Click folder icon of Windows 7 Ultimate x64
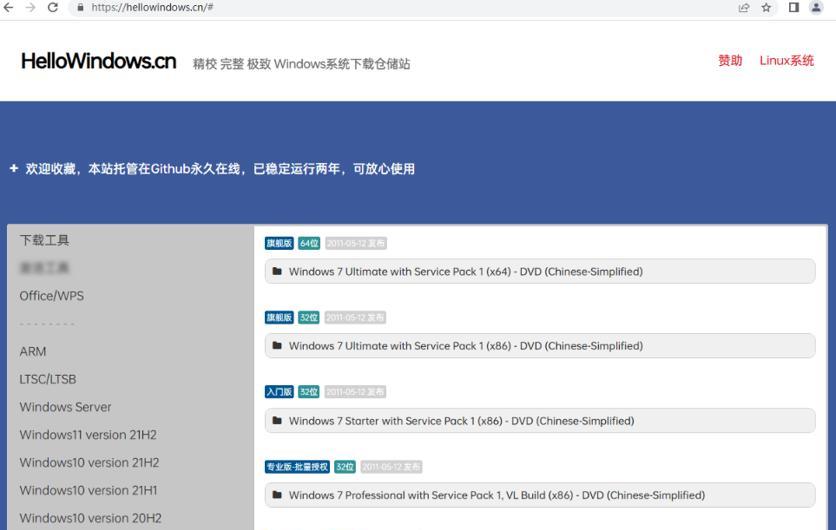Viewport: 836px width, 530px height. click(277, 271)
